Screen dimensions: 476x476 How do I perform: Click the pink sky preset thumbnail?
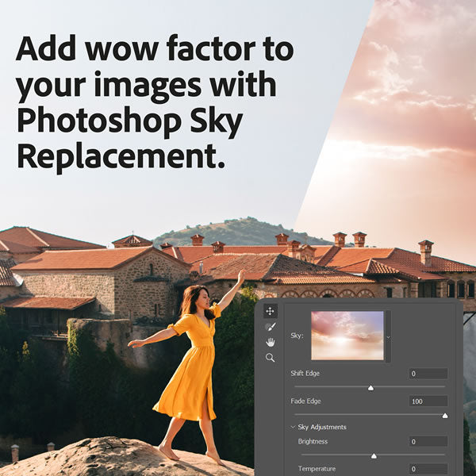347,336
